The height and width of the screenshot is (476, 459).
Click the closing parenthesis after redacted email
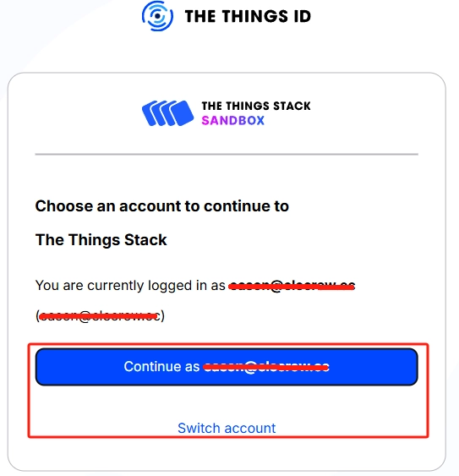click(x=162, y=316)
